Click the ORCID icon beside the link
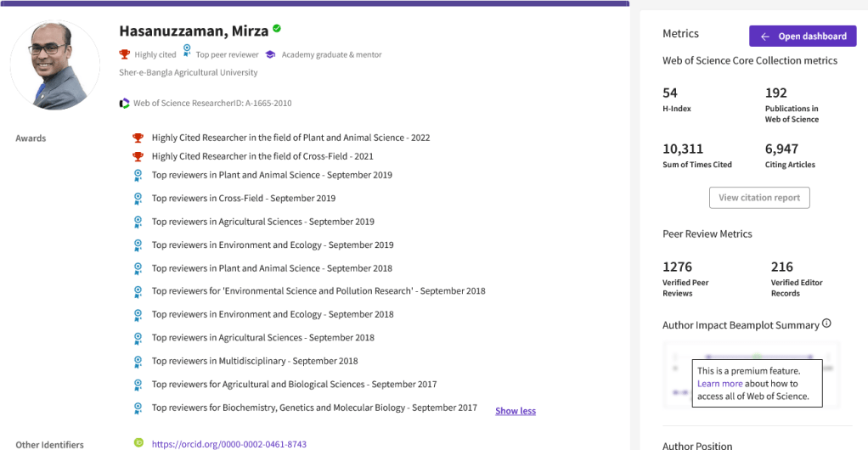 click(138, 442)
